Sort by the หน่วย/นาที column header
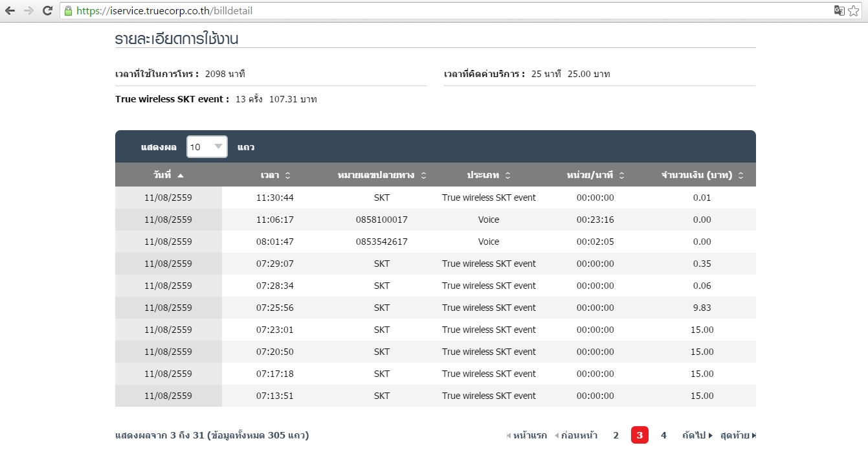Image resolution: width=868 pixels, height=454 pixels. [x=595, y=175]
